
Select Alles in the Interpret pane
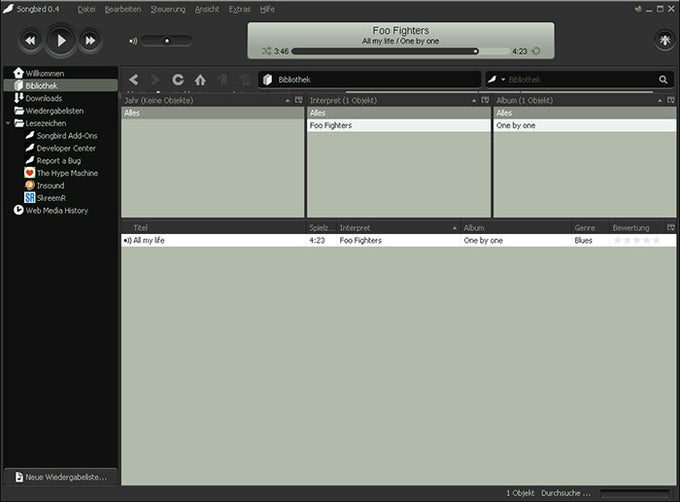(x=399, y=113)
